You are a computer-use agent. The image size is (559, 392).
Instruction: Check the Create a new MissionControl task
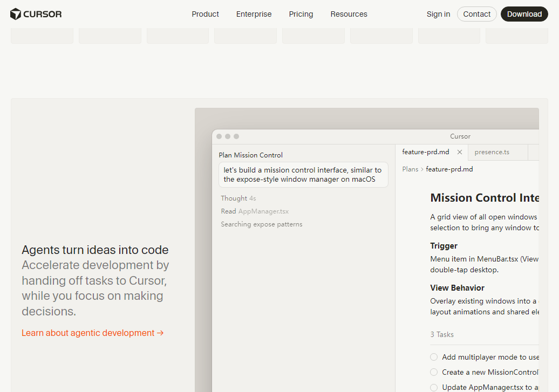pos(433,372)
